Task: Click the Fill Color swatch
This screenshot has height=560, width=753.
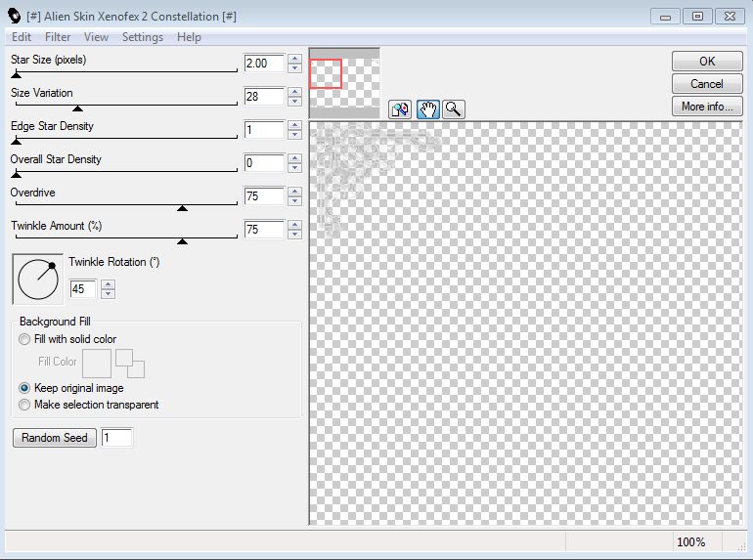Action: click(97, 364)
